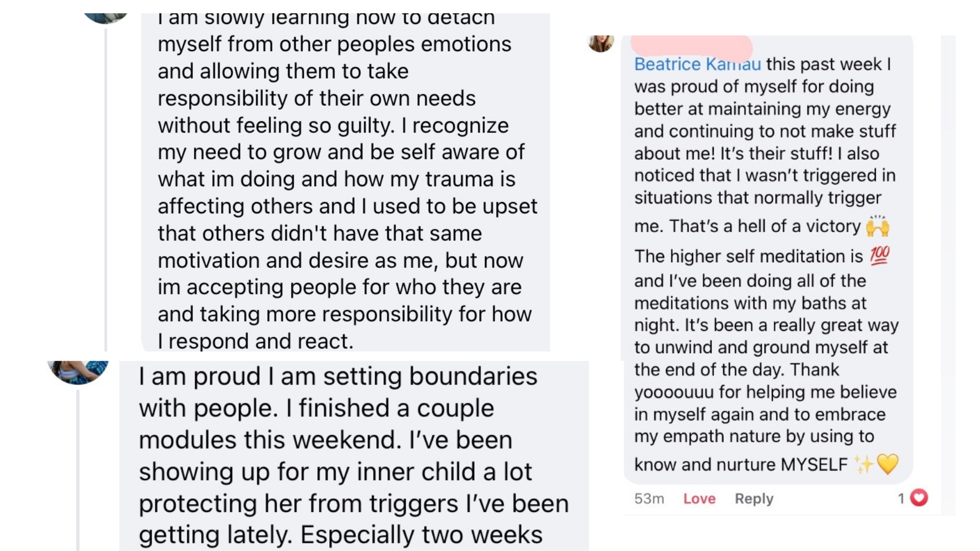Click the sparkles emoji beside MYSELF

tap(864, 464)
